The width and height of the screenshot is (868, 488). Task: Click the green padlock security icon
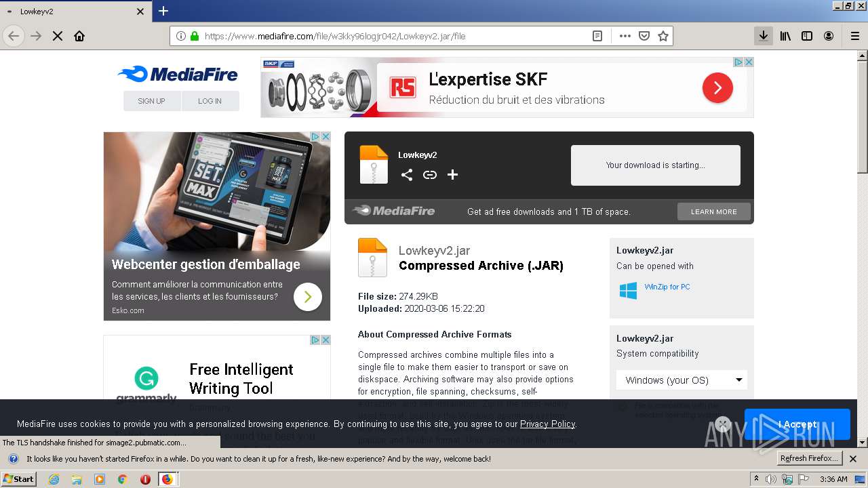[195, 36]
